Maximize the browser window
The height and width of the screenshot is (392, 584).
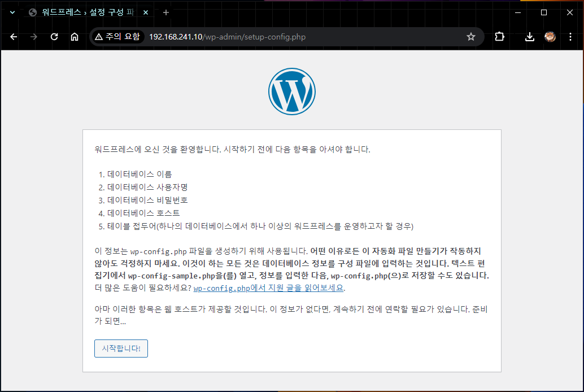(544, 12)
